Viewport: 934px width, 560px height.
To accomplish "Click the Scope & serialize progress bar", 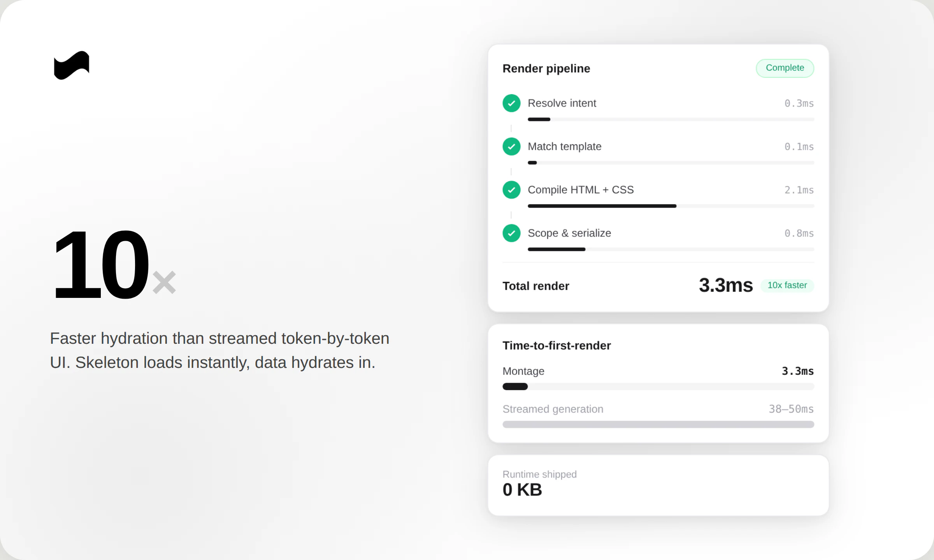I will click(671, 249).
